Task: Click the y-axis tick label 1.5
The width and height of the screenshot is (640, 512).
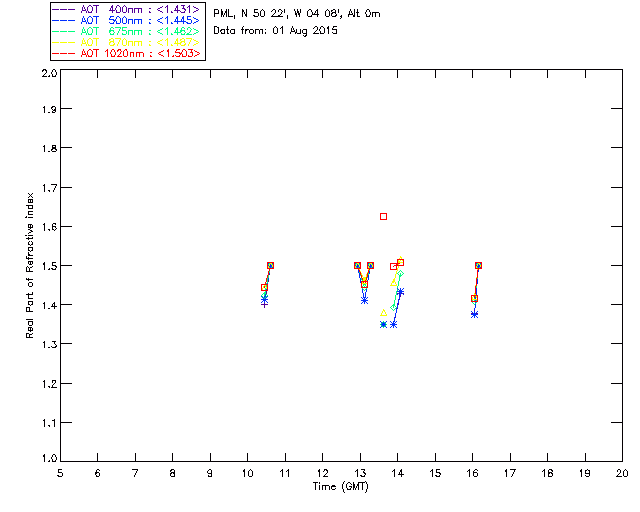Action: coord(49,266)
